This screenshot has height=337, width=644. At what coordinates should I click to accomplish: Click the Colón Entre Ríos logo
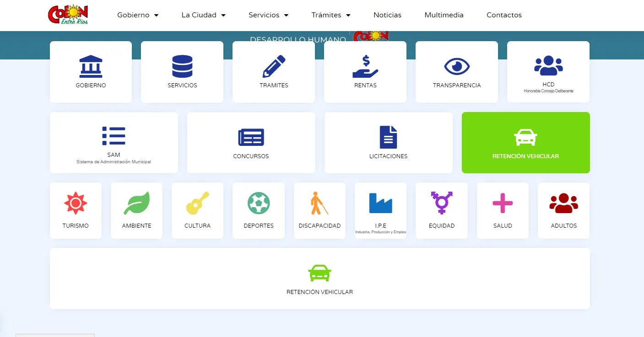68,15
